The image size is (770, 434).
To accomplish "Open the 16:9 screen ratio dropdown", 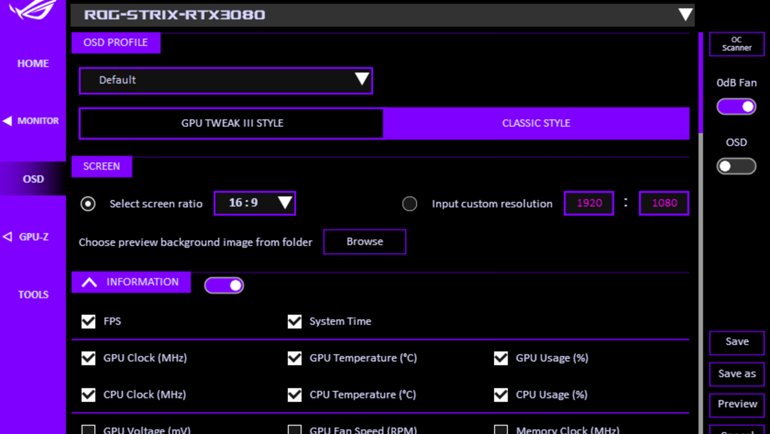I will click(x=255, y=203).
